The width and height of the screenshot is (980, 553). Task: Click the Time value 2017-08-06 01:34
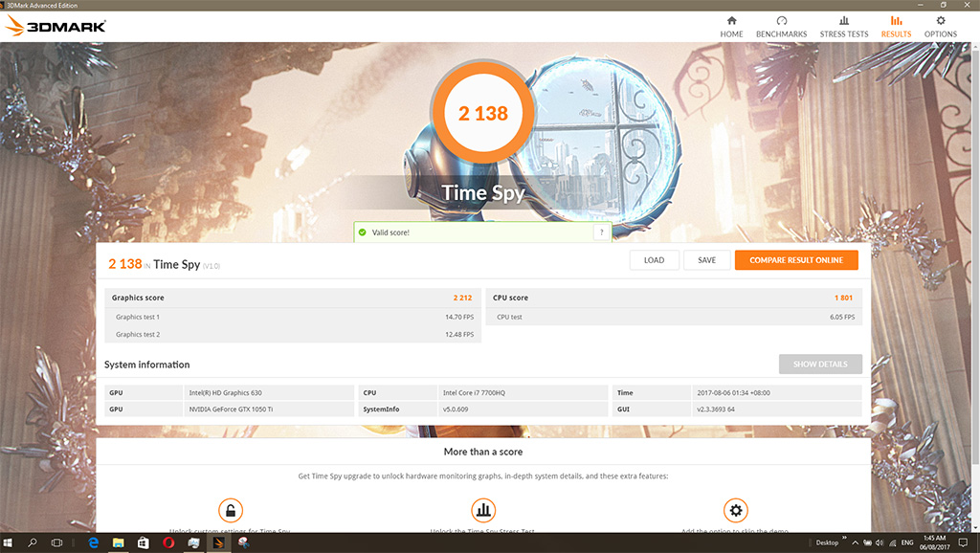[733, 393]
